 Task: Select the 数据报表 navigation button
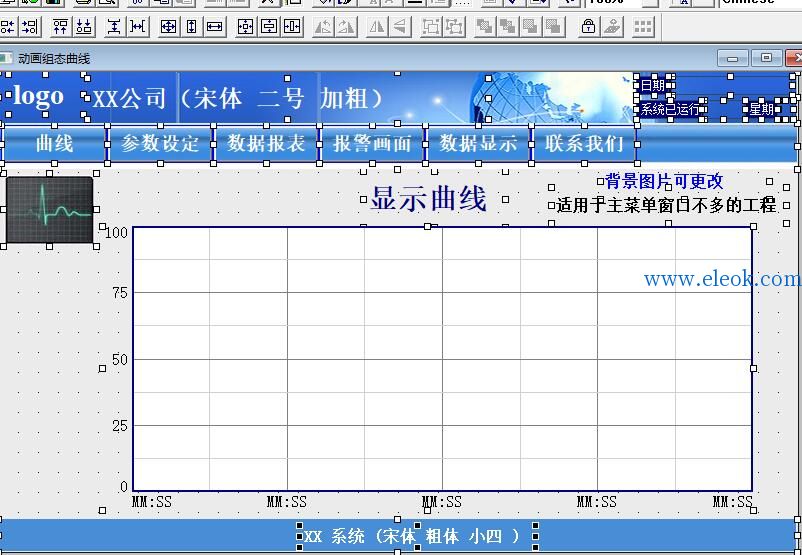coord(266,144)
